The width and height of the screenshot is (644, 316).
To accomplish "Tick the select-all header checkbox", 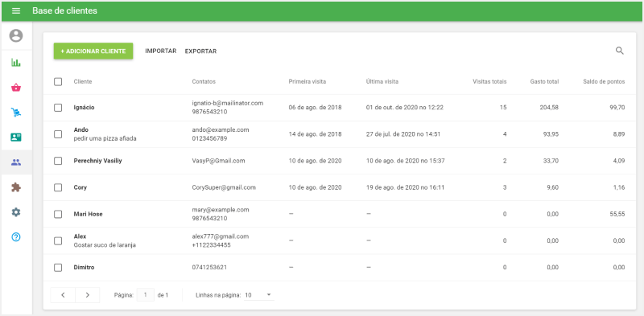I will [x=58, y=82].
